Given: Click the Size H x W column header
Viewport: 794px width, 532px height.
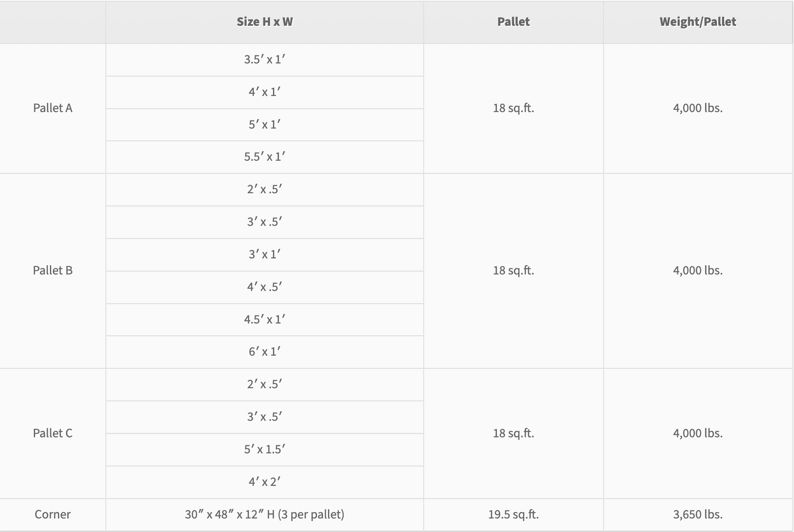Looking at the screenshot, I should [x=264, y=22].
